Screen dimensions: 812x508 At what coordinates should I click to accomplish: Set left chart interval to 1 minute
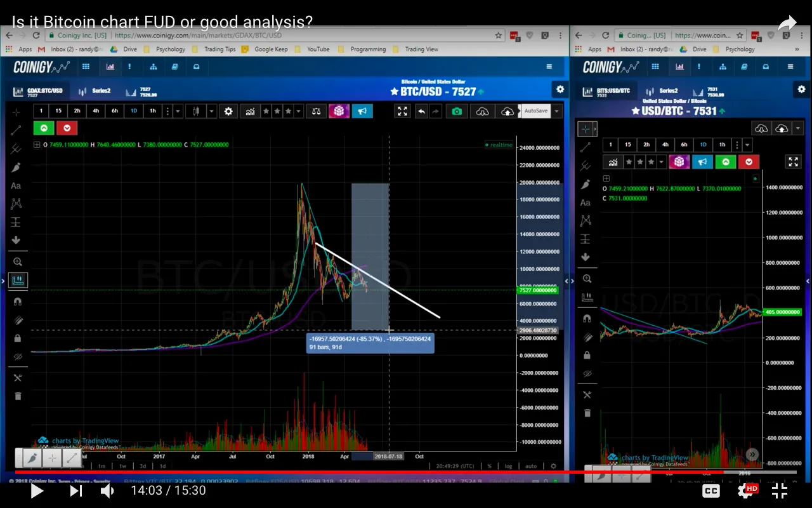41,111
